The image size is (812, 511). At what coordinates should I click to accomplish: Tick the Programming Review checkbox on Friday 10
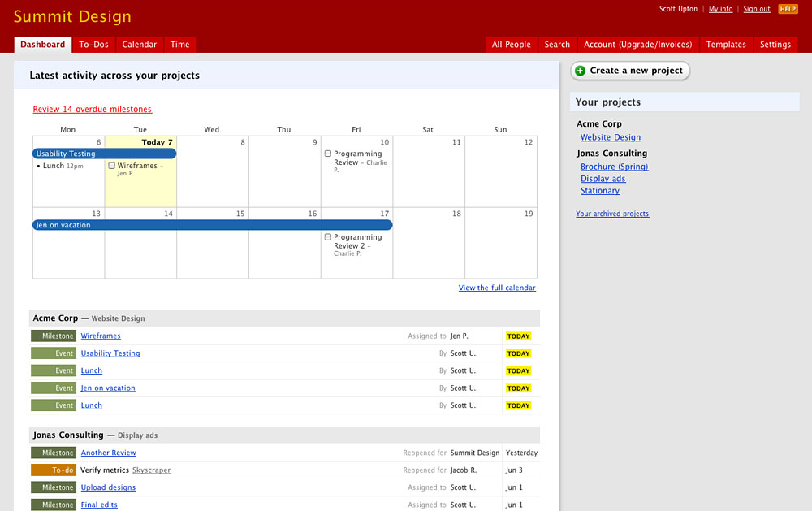tap(328, 154)
